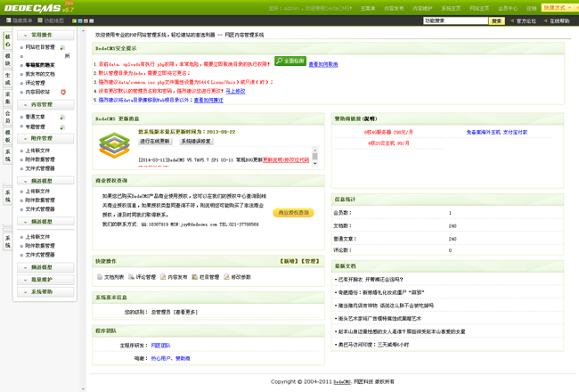Click the yellow 商业授权查询 button

tap(294, 213)
